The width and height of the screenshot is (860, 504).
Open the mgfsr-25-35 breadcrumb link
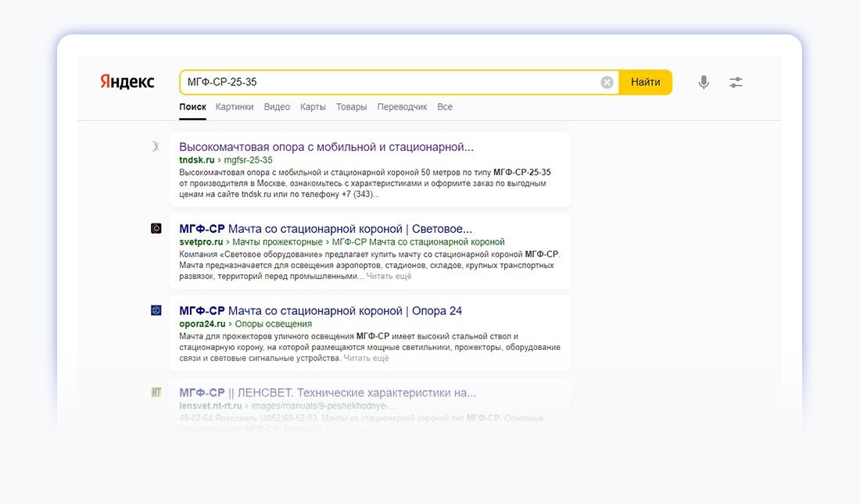[248, 160]
